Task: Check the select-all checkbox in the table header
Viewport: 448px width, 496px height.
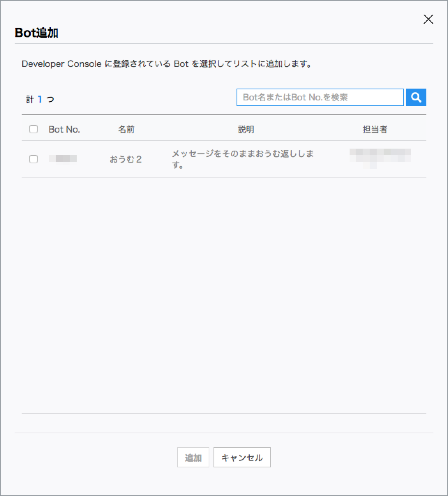Action: click(34, 129)
